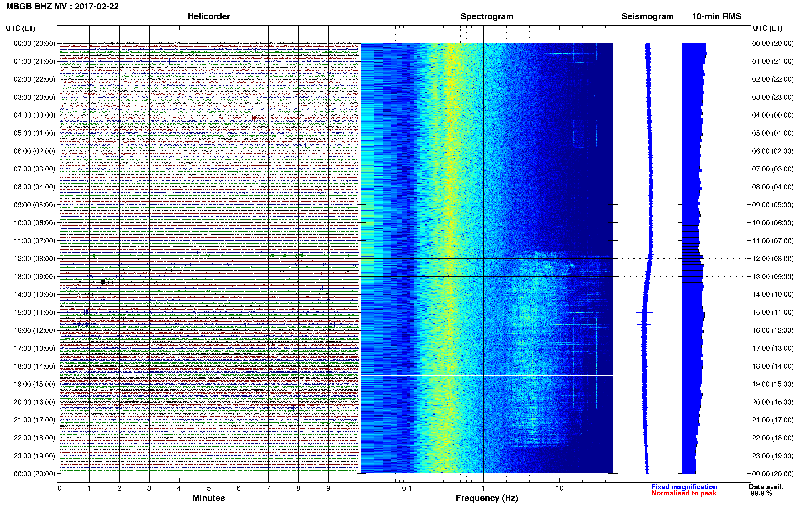Click '15:00 (11:00)' on the right time axis
The height and width of the screenshot is (508, 812).
(x=773, y=312)
